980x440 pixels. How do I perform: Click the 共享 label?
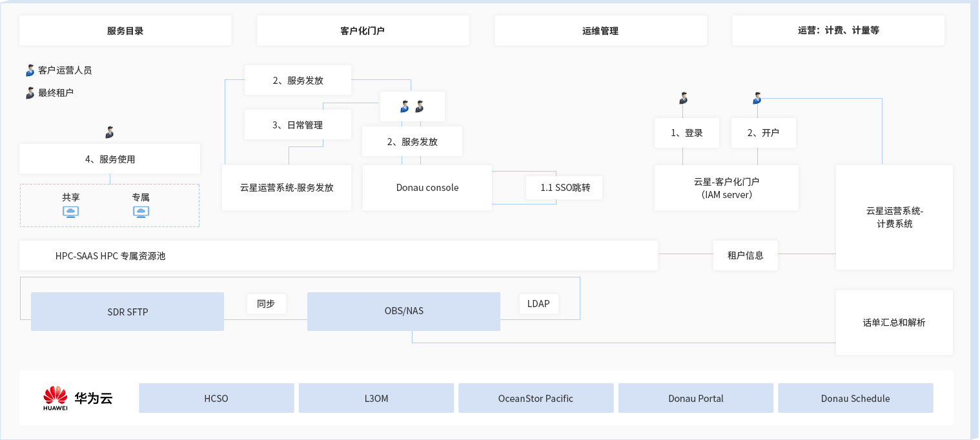click(71, 197)
